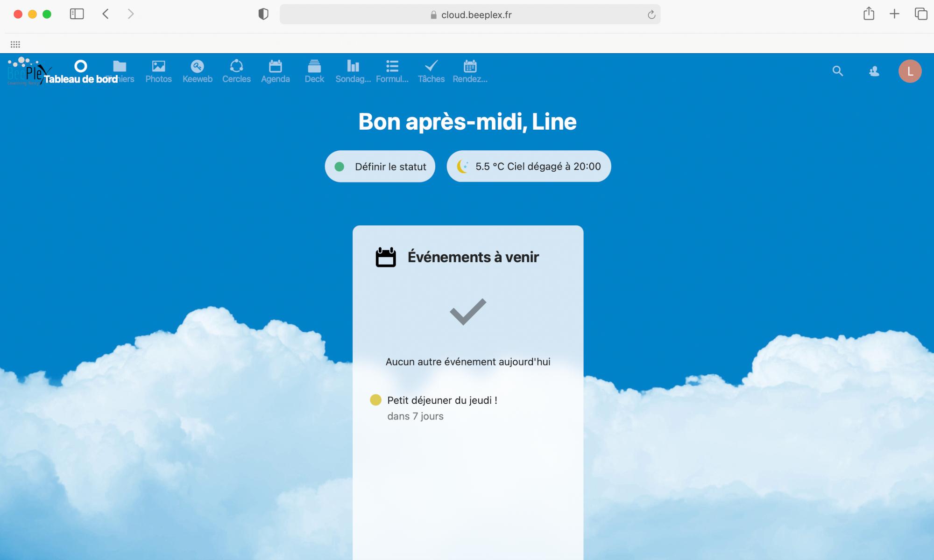The height and width of the screenshot is (560, 934).
Task: Select Tableau de bord menu item
Action: (x=81, y=71)
